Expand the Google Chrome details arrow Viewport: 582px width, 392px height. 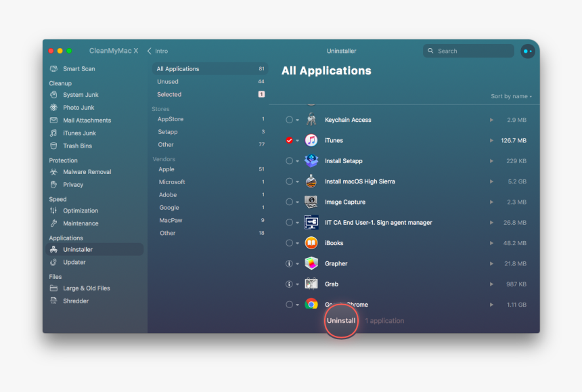coord(491,305)
